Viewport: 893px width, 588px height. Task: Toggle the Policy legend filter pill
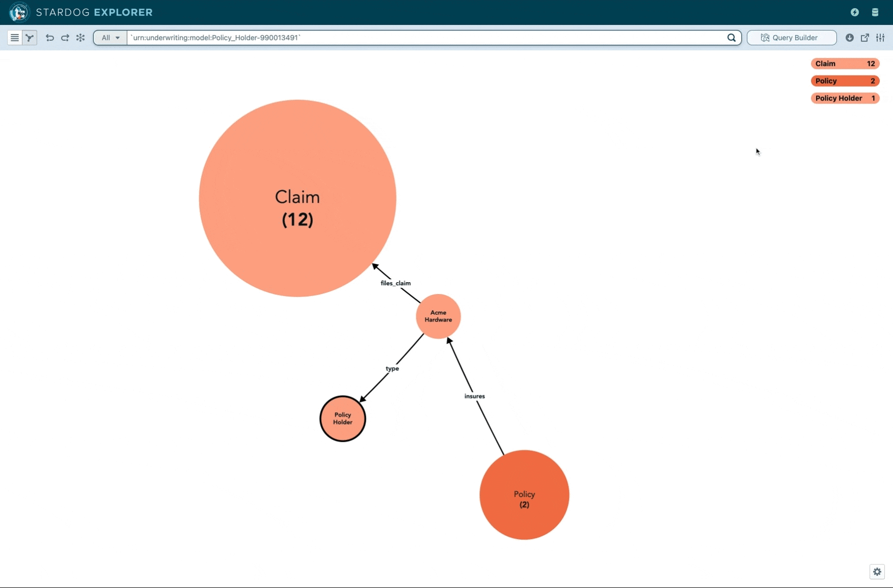[845, 81]
